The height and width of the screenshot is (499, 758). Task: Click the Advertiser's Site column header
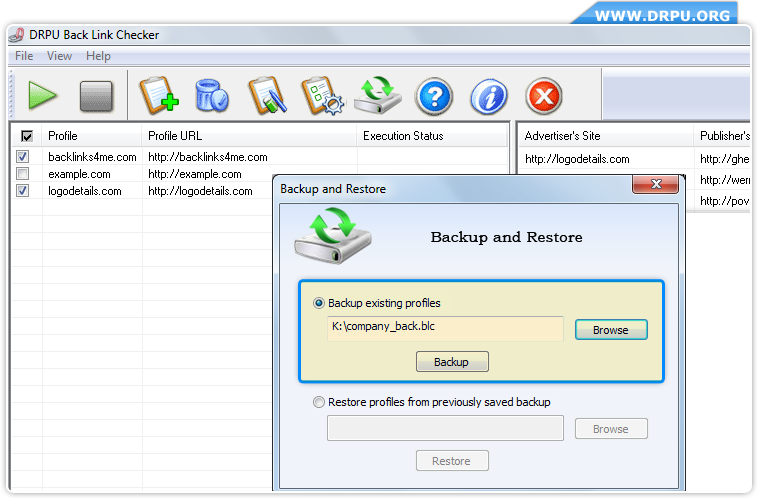point(606,136)
